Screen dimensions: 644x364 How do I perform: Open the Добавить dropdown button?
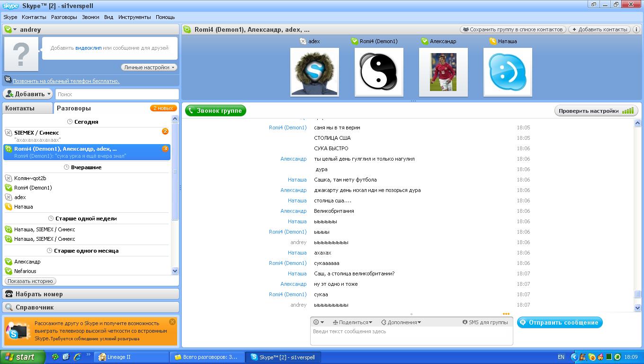pyautogui.click(x=27, y=94)
